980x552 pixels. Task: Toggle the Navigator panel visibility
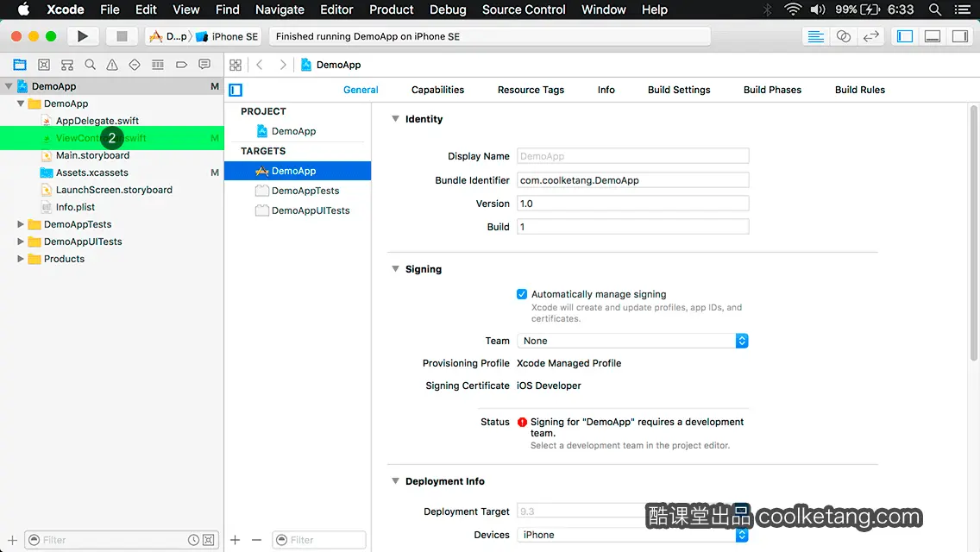[x=905, y=36]
